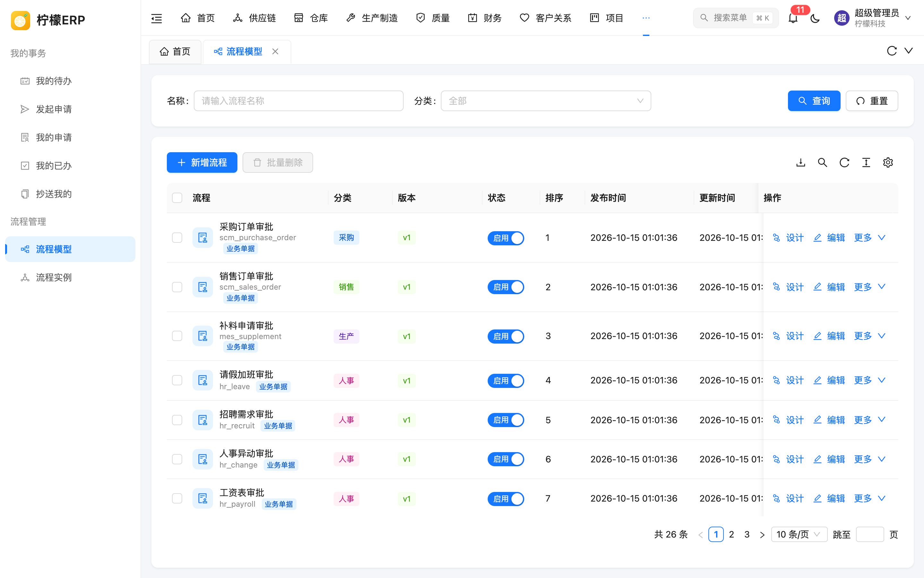The height and width of the screenshot is (578, 924).
Task: Select all rows header checkbox
Action: pyautogui.click(x=177, y=197)
